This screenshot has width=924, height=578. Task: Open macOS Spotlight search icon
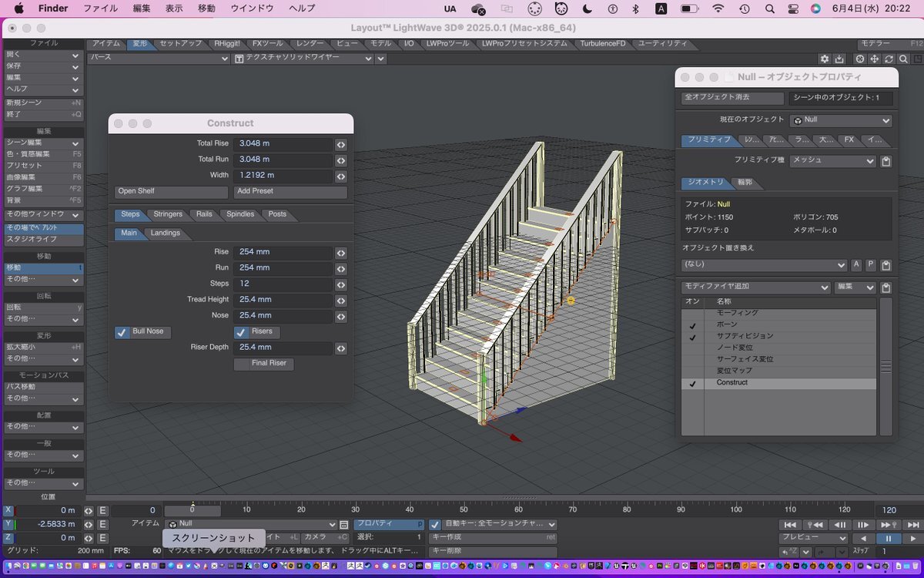pos(769,8)
